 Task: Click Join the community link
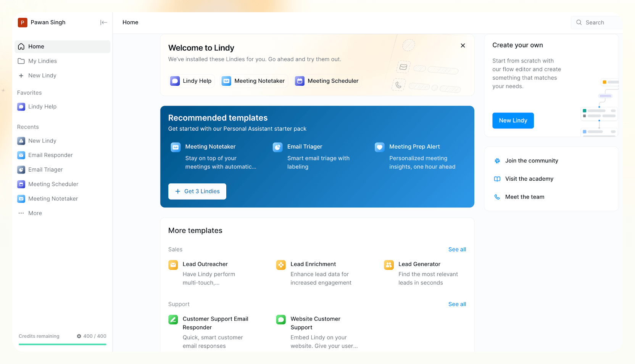pyautogui.click(x=532, y=161)
